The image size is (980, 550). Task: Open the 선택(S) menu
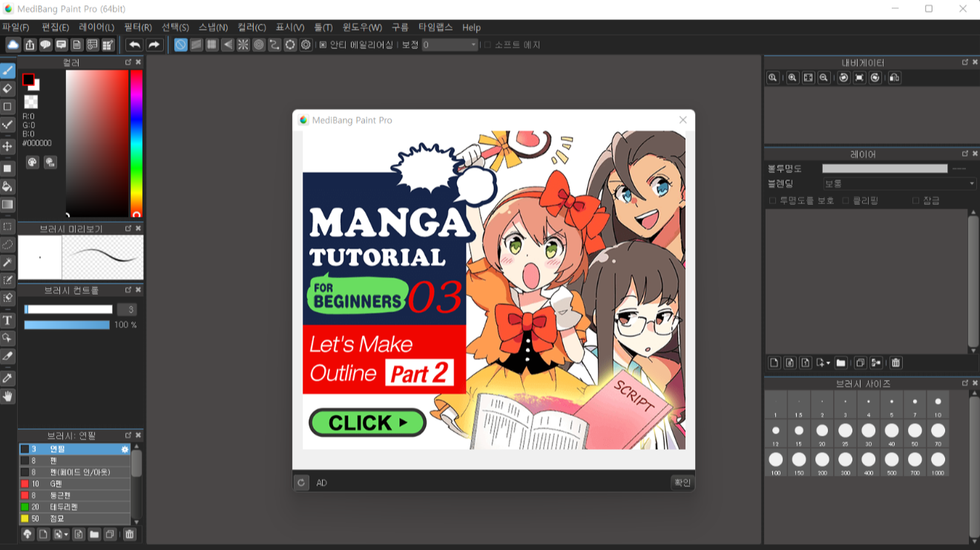175,27
